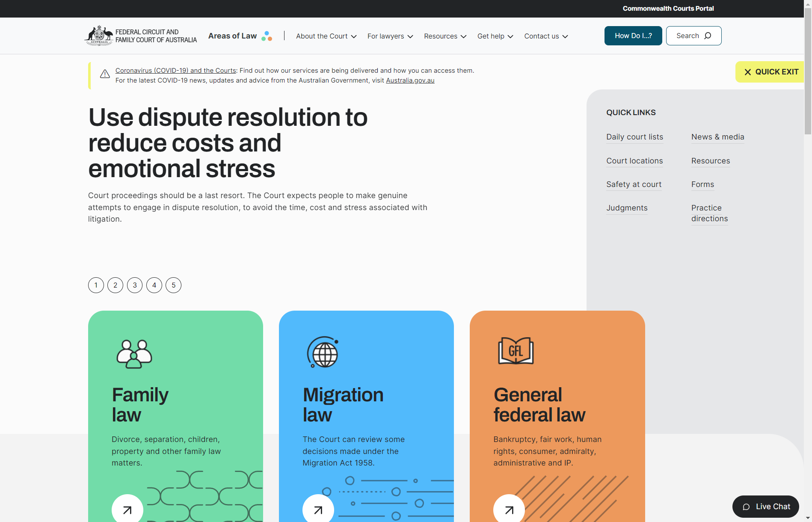Open the Resources navigation menu

tap(445, 36)
